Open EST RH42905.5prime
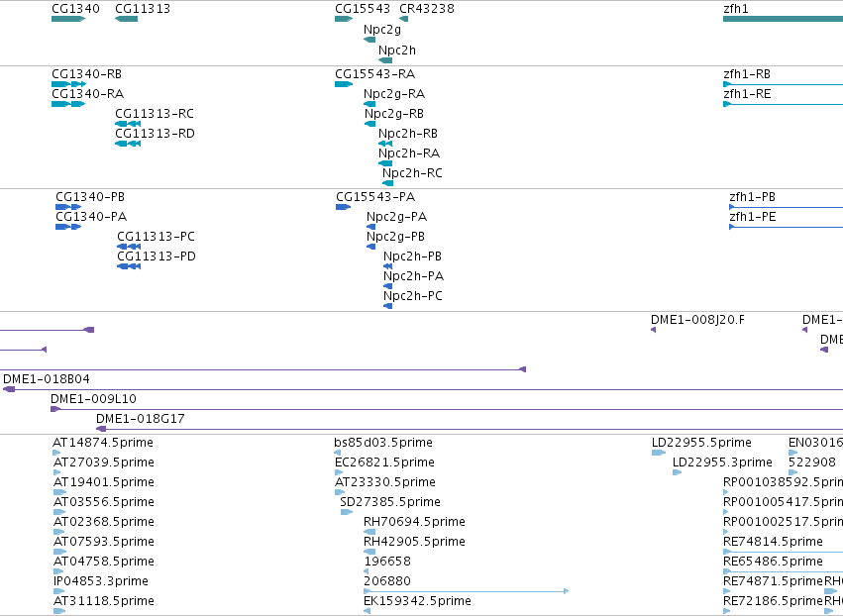The width and height of the screenshot is (843, 616). tap(414, 542)
